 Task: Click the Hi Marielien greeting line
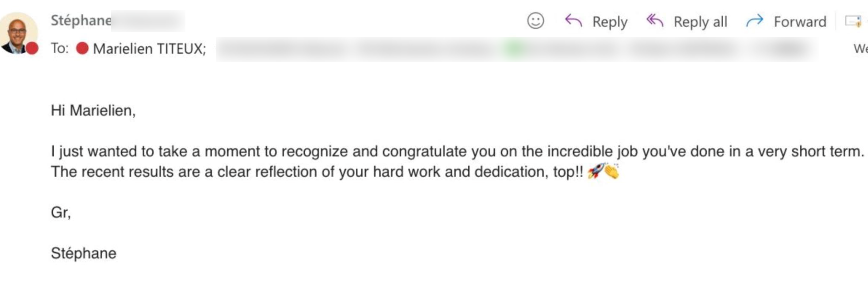click(x=93, y=111)
